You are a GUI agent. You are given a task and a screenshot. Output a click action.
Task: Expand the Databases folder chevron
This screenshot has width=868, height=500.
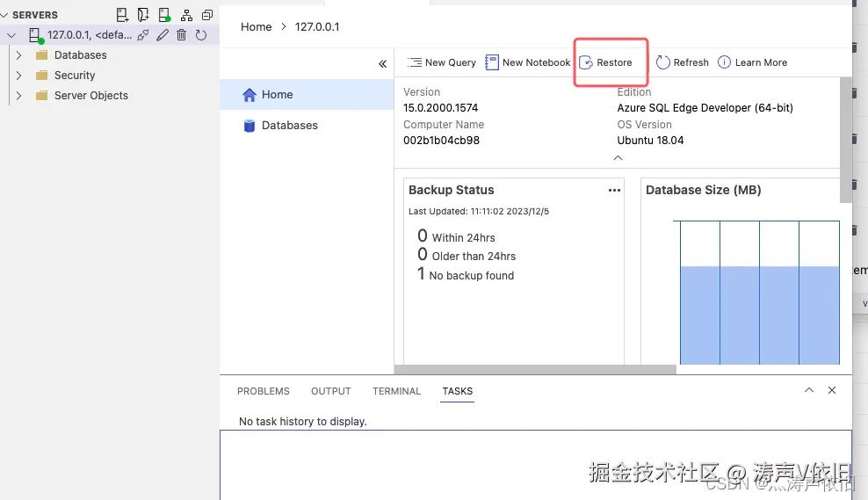(x=18, y=55)
